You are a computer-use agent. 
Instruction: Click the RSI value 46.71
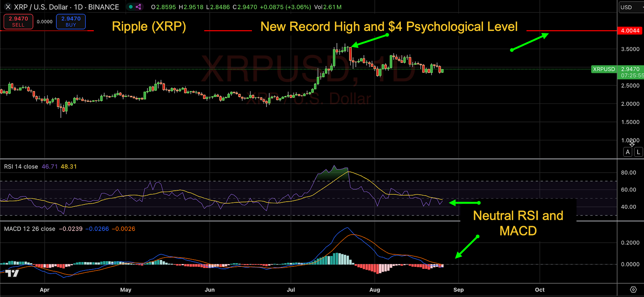click(50, 167)
